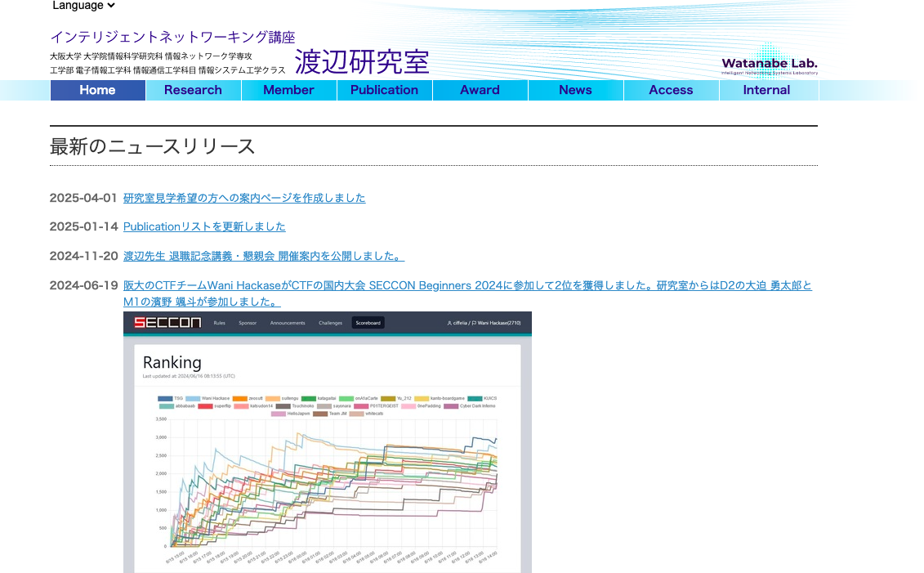Viewport: 924px width, 573px height.
Task: Click the Internal navigation item
Action: coord(766,90)
